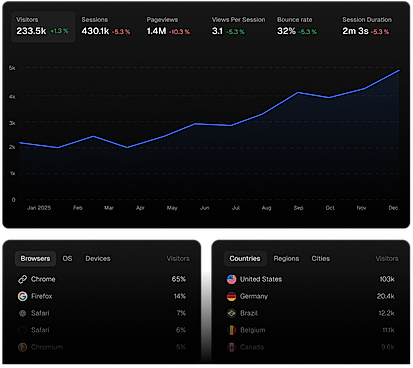This screenshot has width=413, height=368.
Task: Switch to the Countries tab
Action: pyautogui.click(x=245, y=259)
